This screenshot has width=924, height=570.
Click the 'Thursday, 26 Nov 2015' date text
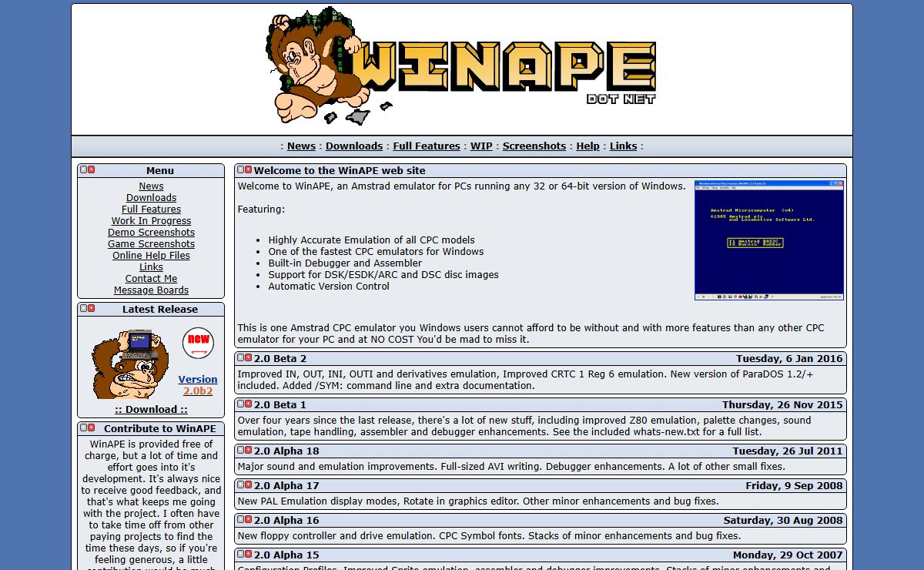[x=782, y=404]
